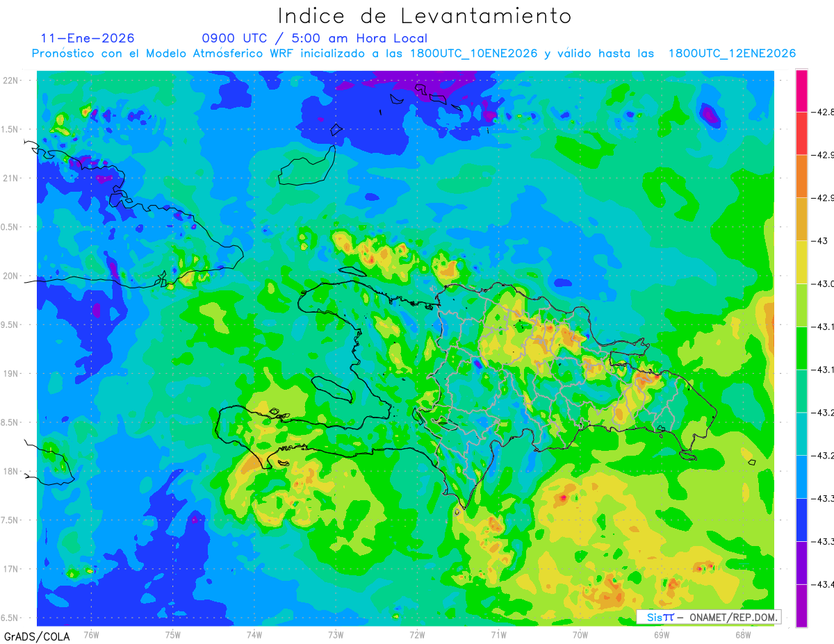Click the '68W' longitude label
The width and height of the screenshot is (834, 644).
pyautogui.click(x=742, y=634)
